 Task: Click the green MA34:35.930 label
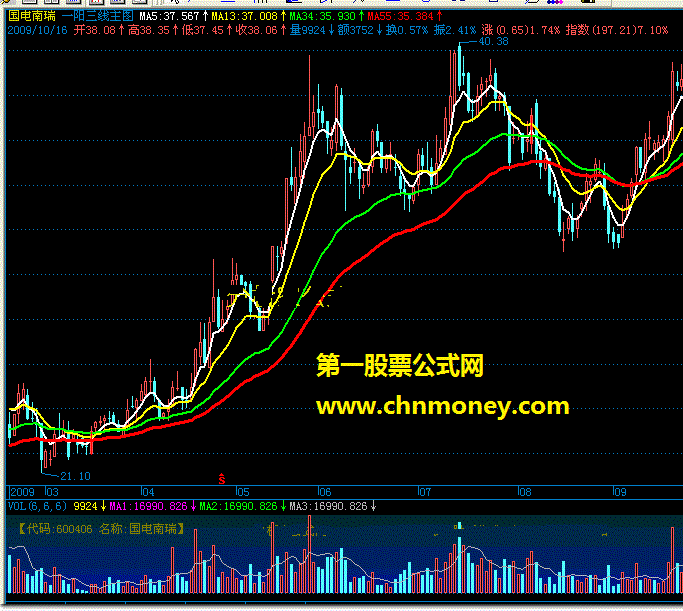(x=323, y=17)
